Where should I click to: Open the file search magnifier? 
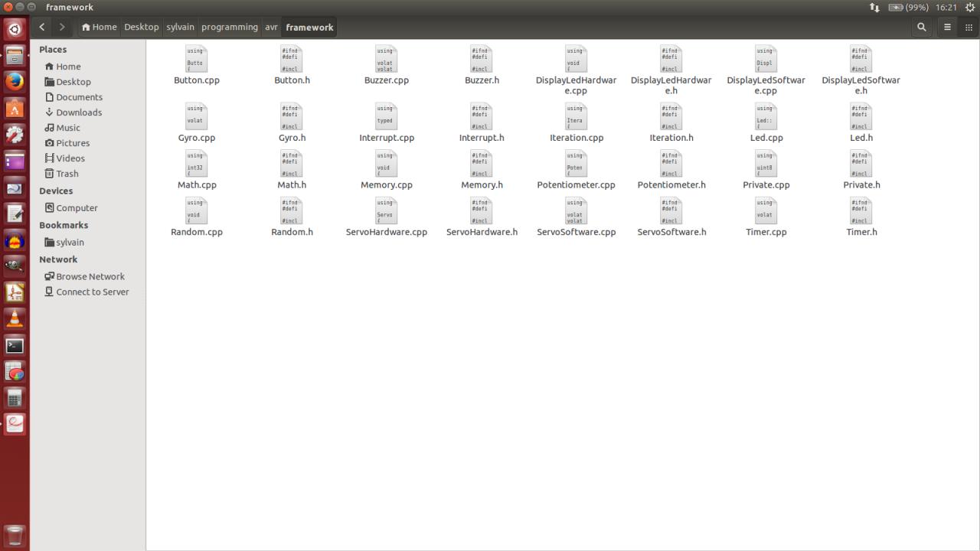[922, 27]
